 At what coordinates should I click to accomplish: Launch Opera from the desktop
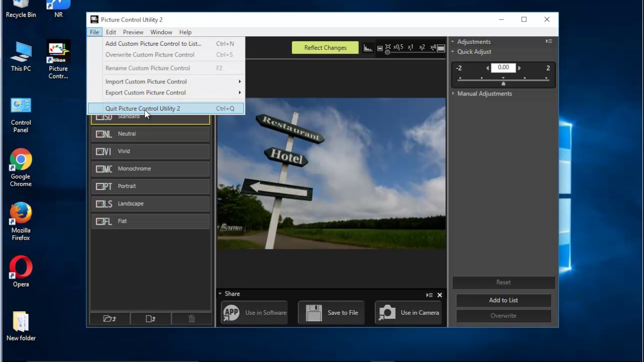tap(21, 272)
